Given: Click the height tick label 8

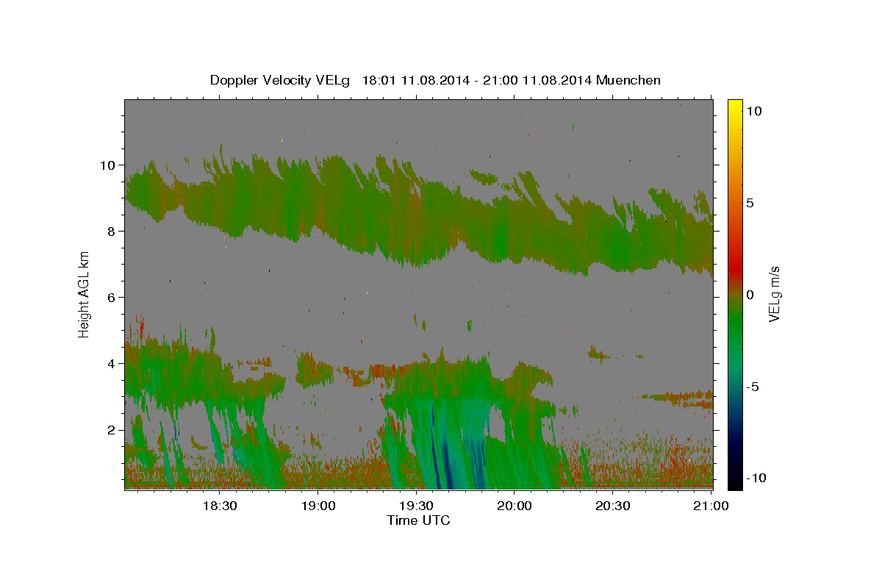Looking at the screenshot, I should [111, 231].
